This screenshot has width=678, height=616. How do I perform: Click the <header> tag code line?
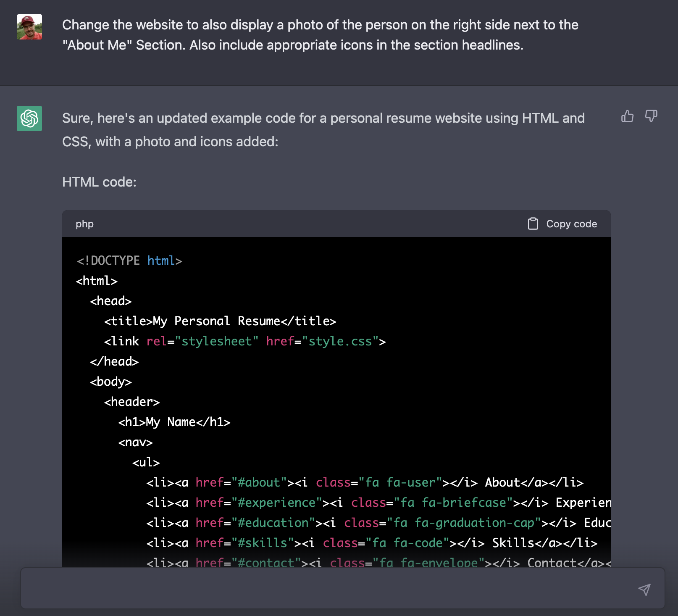click(132, 402)
